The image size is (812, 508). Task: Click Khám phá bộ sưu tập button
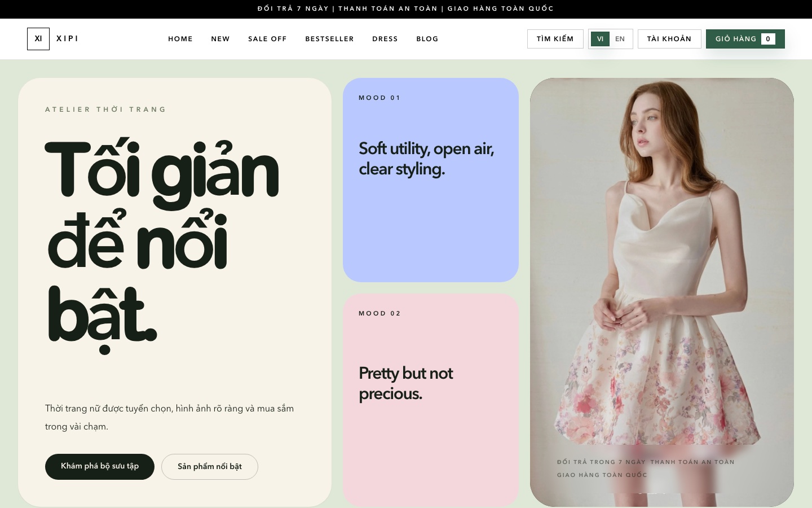click(100, 467)
